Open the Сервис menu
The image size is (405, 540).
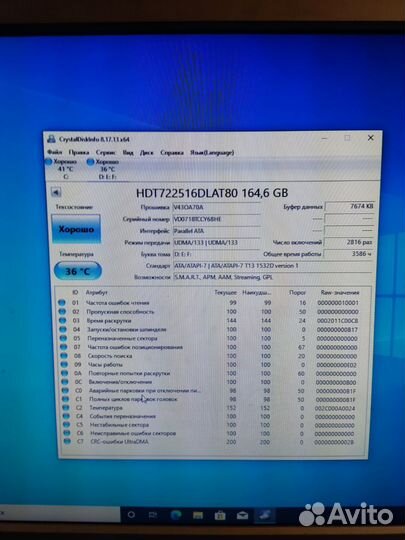coord(105,152)
